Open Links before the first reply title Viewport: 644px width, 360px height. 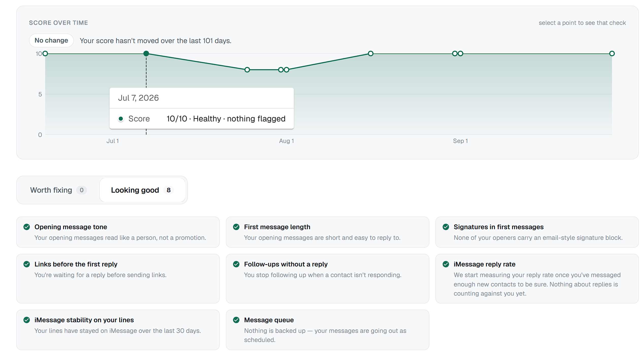[x=76, y=264]
